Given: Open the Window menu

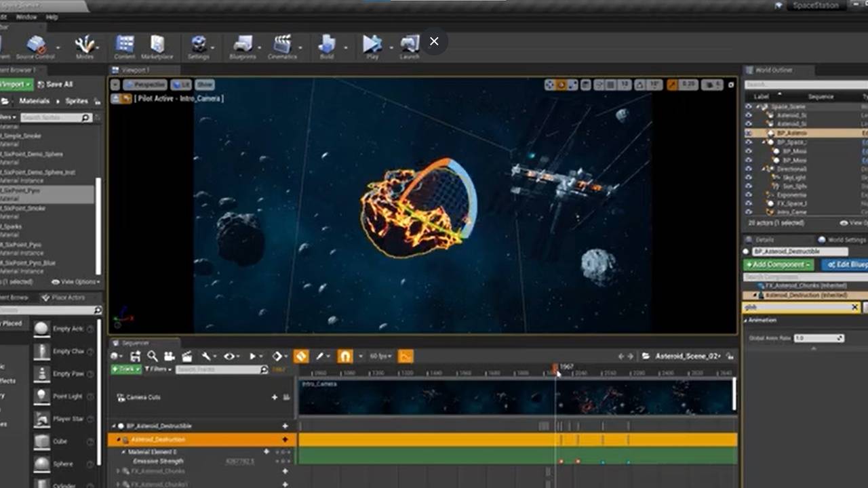Looking at the screenshot, I should click(26, 16).
